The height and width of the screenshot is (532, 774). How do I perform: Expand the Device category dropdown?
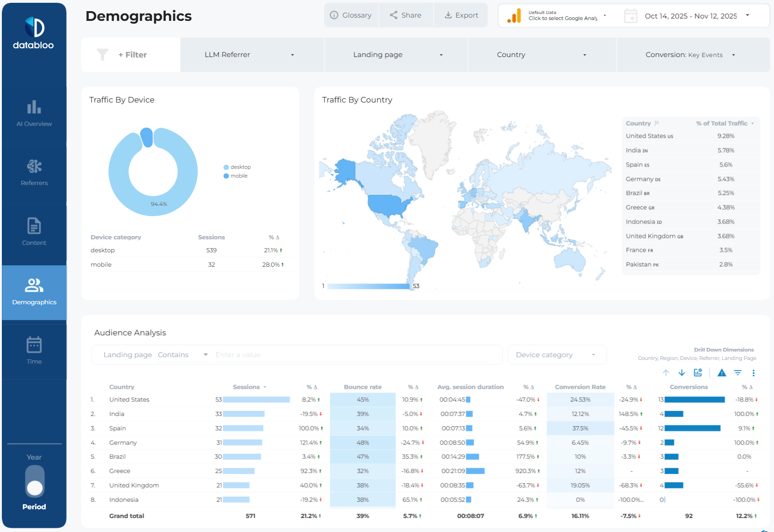point(557,355)
